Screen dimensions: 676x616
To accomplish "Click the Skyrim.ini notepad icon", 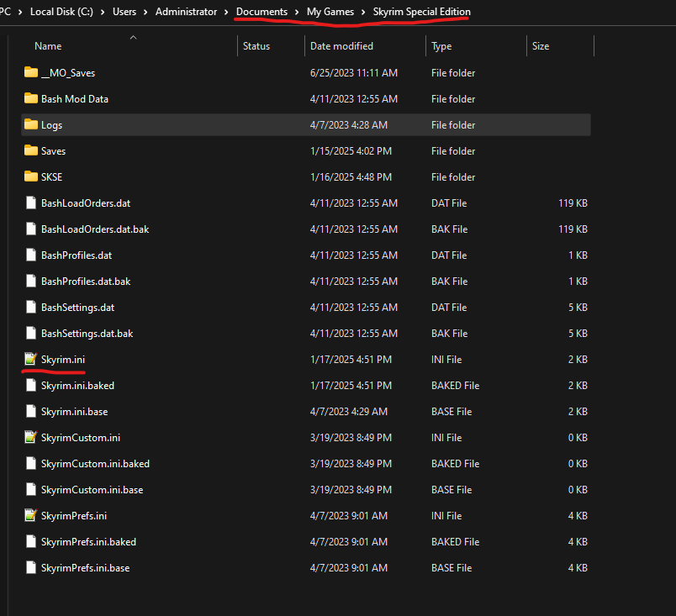I will [31, 359].
